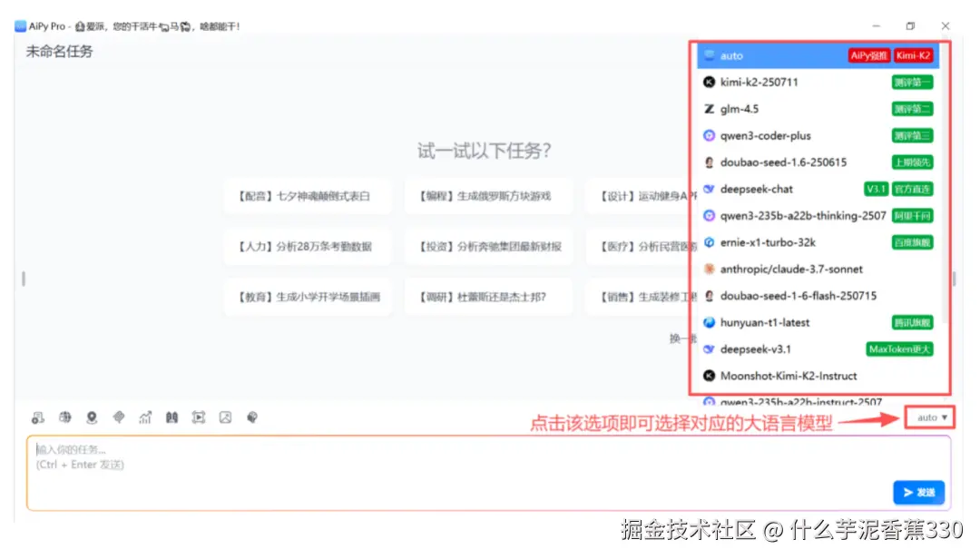Click the Kimi logo beside kimi-k2-250711
This screenshot has height=559, width=980.
pyautogui.click(x=709, y=82)
